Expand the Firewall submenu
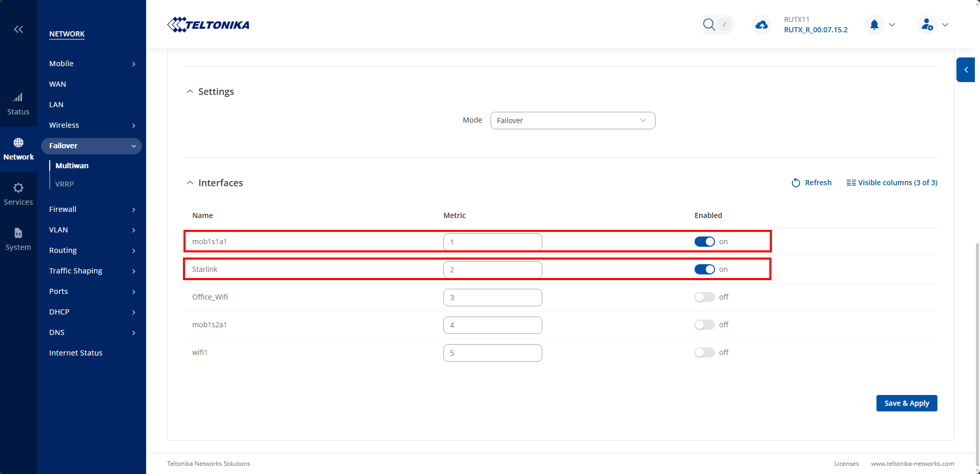This screenshot has height=474, width=980. (x=91, y=209)
